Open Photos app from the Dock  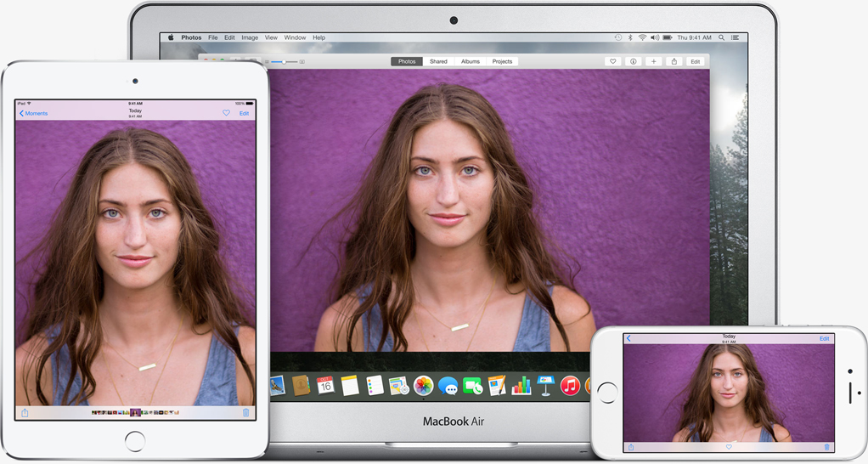(x=423, y=386)
